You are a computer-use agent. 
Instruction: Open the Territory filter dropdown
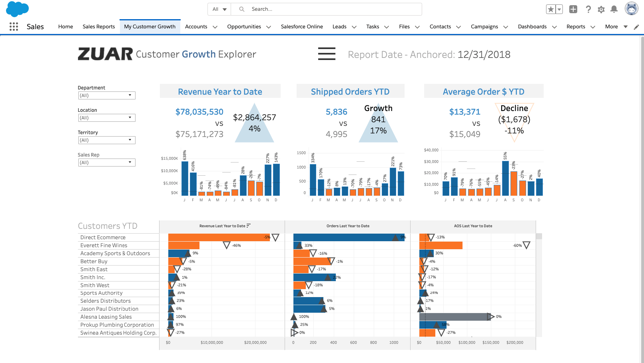107,140
